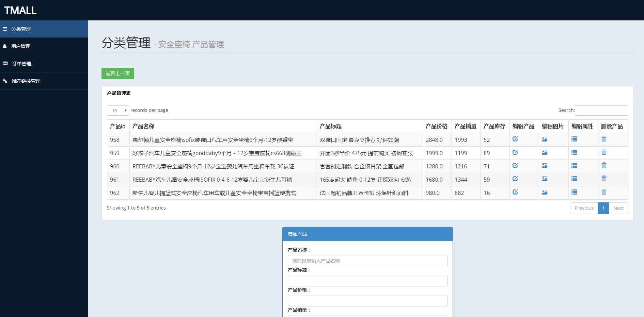Open image editor for product 959
The image size is (644, 317).
545,152
